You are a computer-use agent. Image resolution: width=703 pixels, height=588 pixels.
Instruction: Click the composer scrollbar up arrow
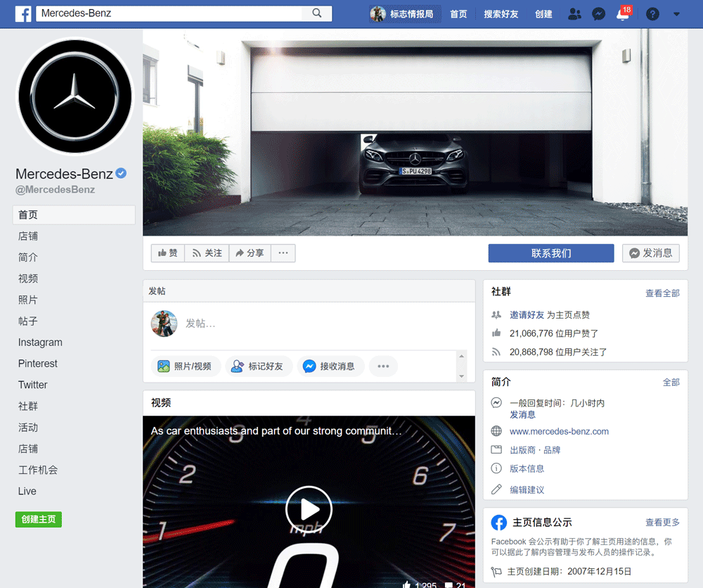click(461, 356)
